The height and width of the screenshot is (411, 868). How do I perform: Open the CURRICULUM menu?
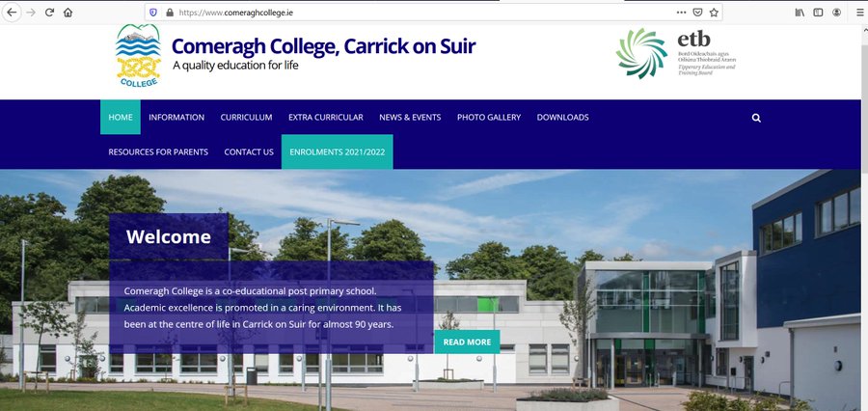[246, 118]
